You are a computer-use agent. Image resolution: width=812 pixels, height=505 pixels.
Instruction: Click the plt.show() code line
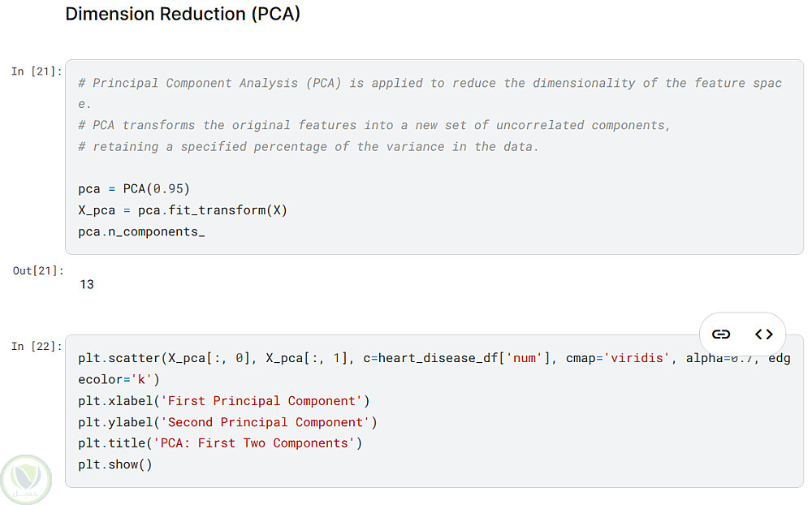coord(114,464)
